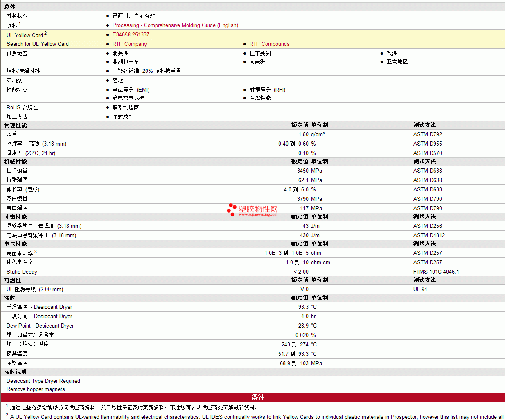Select the 93.3 drying temperature value

(304, 307)
